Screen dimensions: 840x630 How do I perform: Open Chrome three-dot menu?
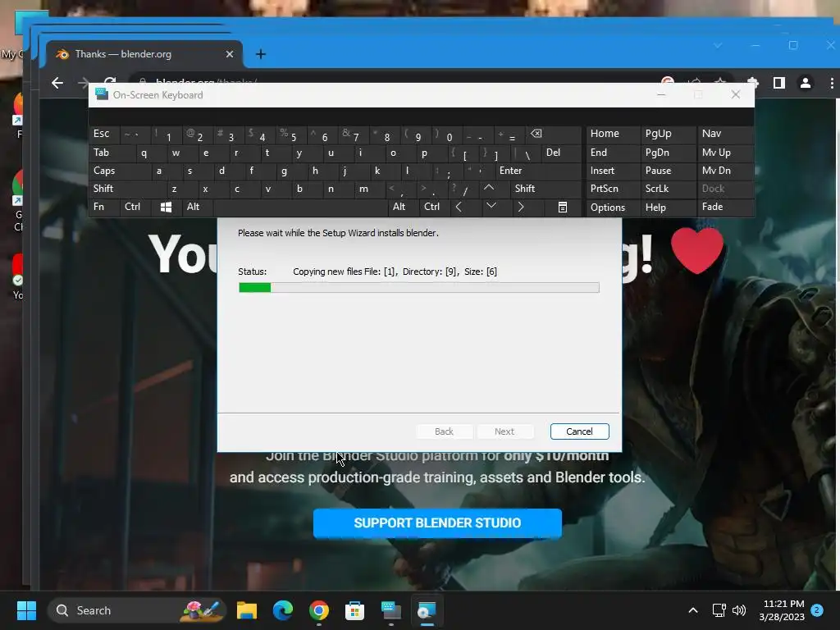point(832,83)
